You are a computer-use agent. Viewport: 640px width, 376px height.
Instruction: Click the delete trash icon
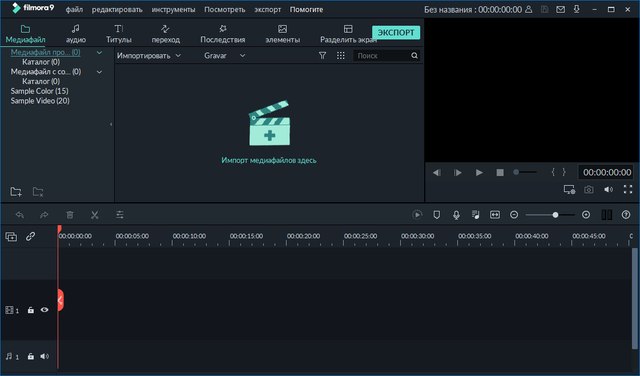pyautogui.click(x=70, y=215)
